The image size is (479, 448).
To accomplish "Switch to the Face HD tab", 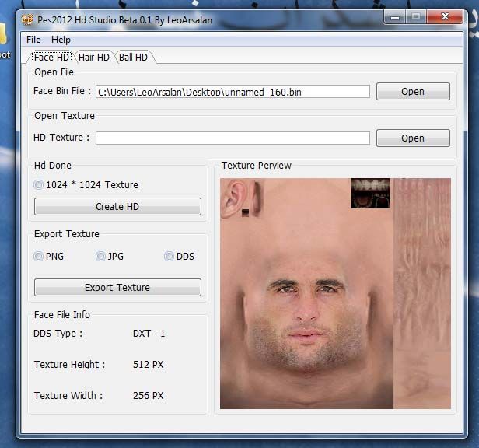I will click(52, 57).
